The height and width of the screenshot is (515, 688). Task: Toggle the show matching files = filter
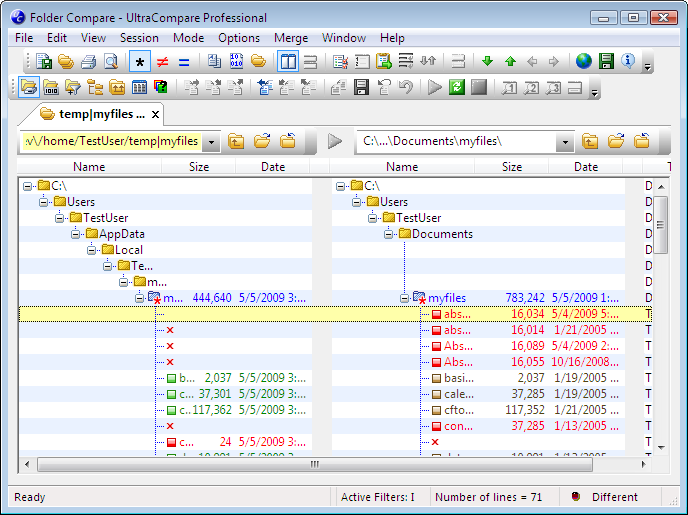tap(184, 62)
